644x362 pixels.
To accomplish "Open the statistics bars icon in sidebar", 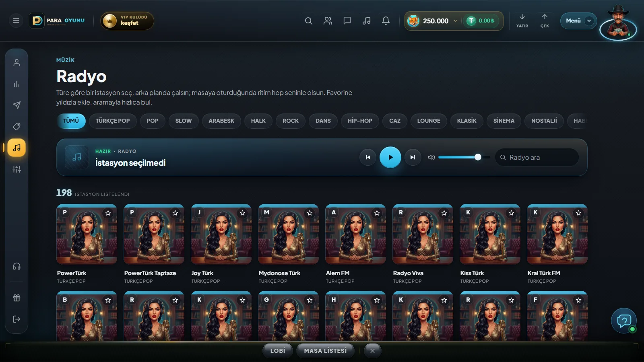I will click(17, 84).
